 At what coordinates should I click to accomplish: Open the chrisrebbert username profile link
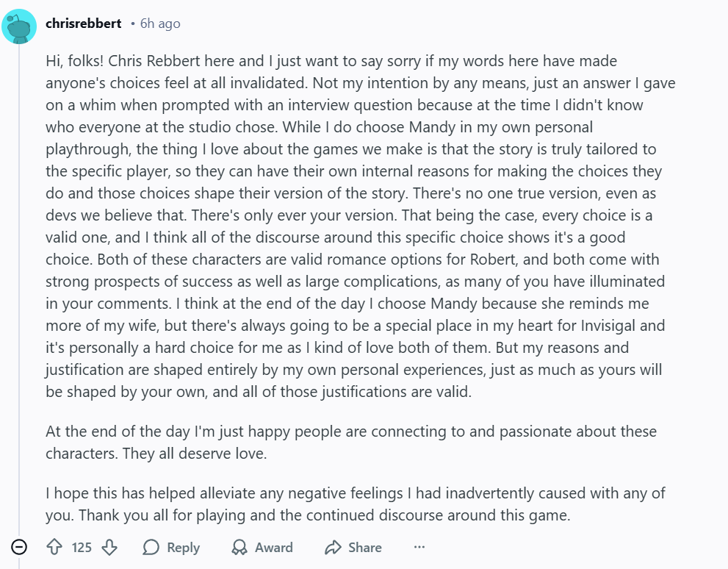click(x=83, y=24)
